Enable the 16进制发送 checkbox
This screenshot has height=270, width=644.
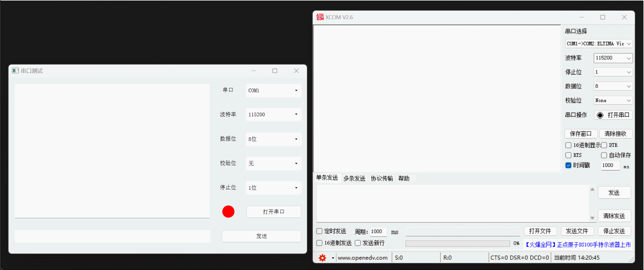click(319, 243)
